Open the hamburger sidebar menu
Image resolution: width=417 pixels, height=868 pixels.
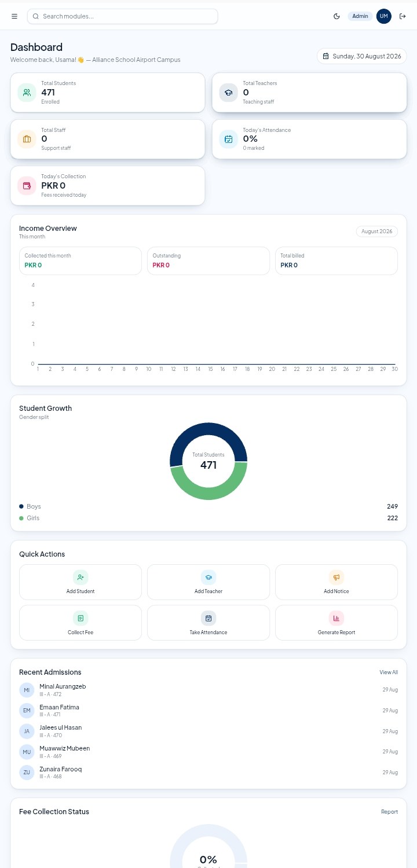[x=14, y=16]
